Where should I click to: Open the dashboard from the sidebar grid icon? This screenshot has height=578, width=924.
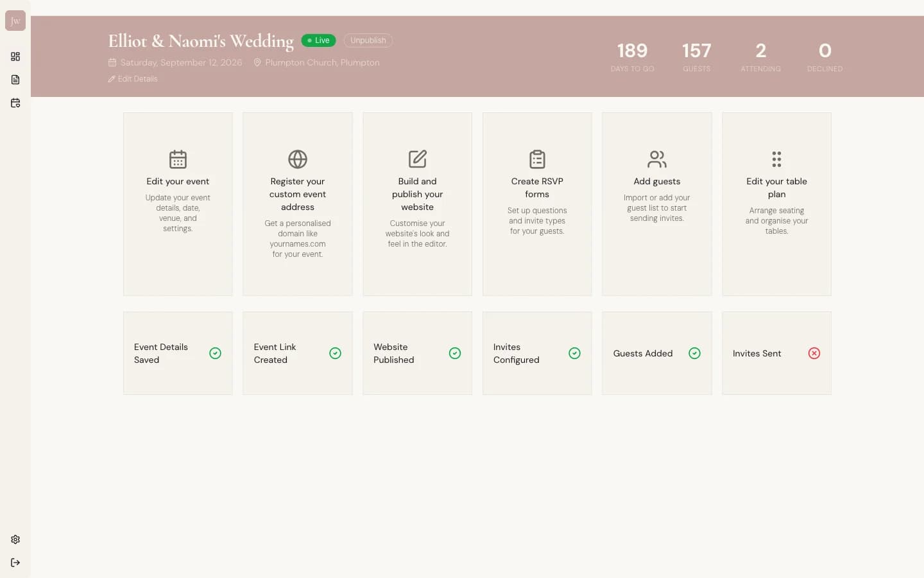click(x=15, y=57)
